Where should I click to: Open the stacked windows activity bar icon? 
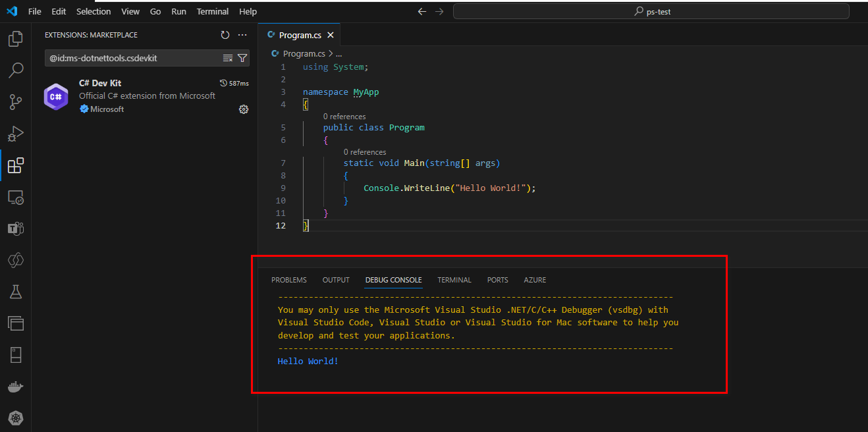tap(15, 323)
